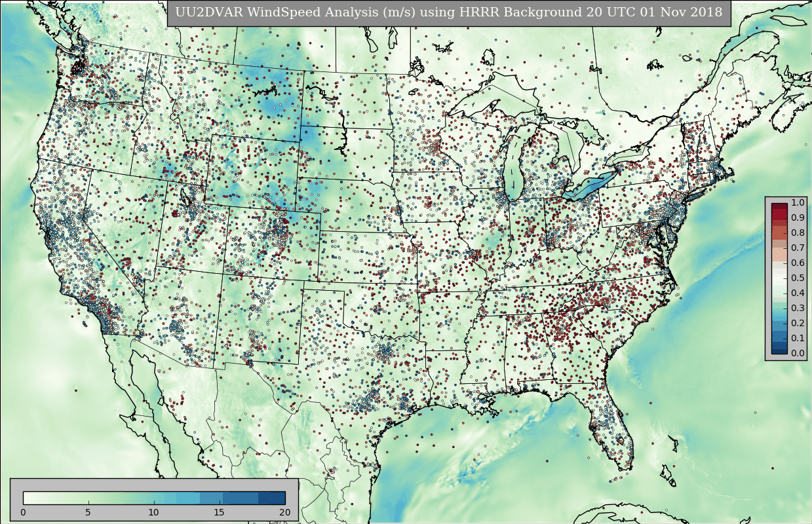Screen dimensions: 812x524
Task: Click the 0.0 label on vertical colorbar
Action: pos(798,353)
